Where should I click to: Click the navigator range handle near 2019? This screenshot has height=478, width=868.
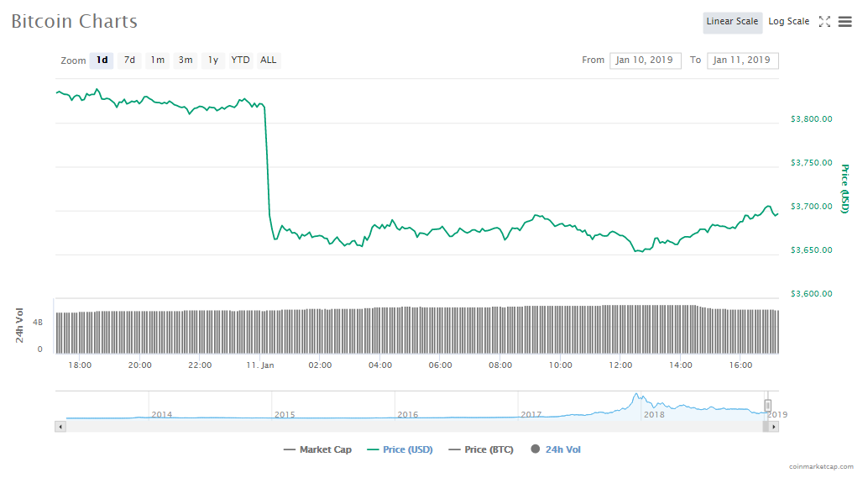tap(767, 405)
